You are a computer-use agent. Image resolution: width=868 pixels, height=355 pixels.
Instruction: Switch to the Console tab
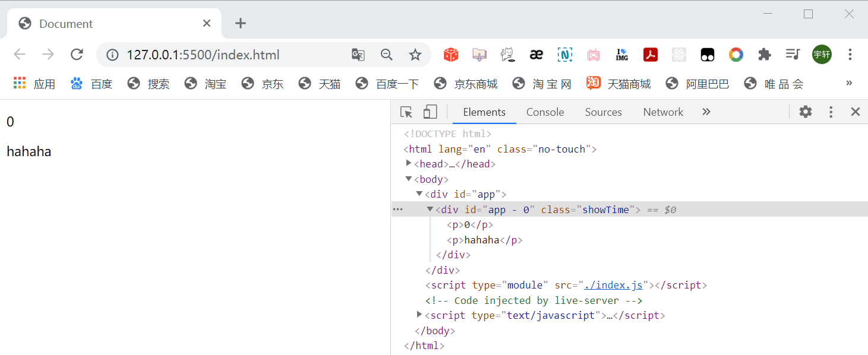tap(545, 112)
